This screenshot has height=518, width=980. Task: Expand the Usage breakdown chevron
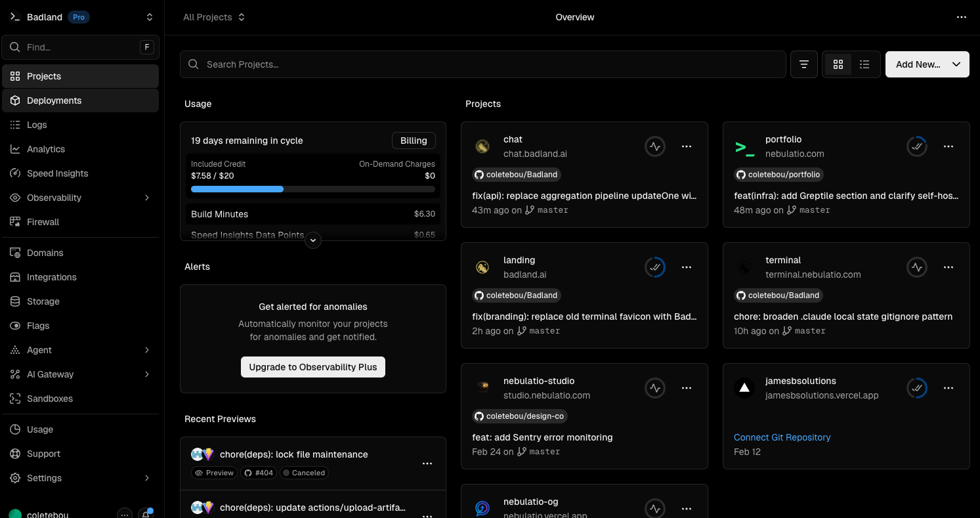click(x=313, y=240)
